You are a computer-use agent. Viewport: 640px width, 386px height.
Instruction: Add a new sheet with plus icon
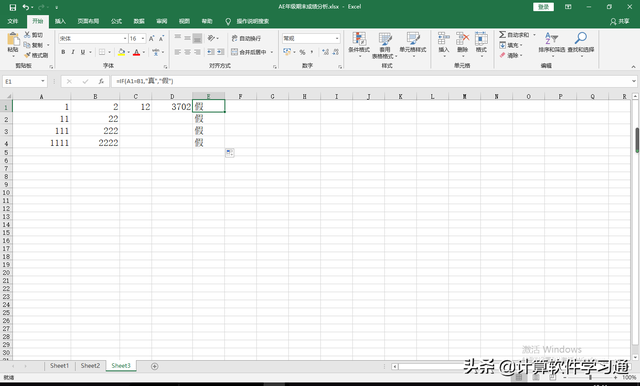155,366
